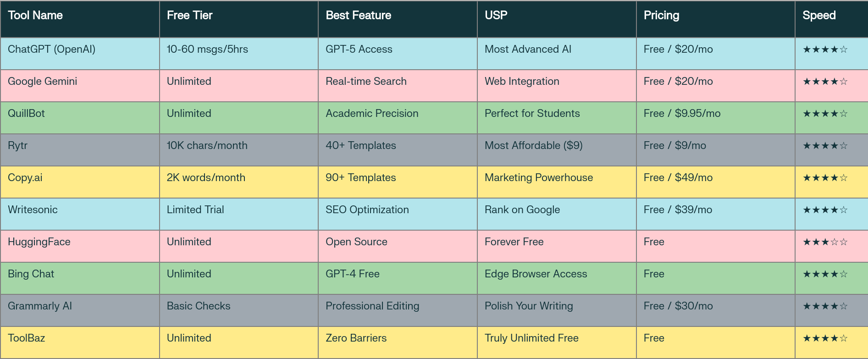Click the "10K chars/month" free tier cell
The width and height of the screenshot is (868, 359).
click(207, 146)
